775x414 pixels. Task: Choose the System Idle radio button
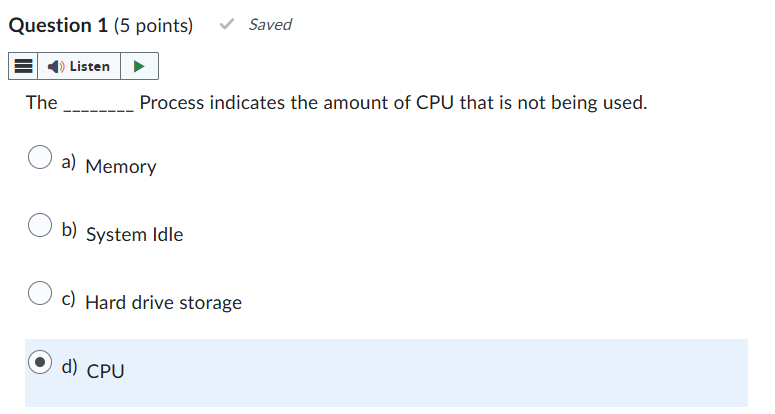tap(39, 226)
